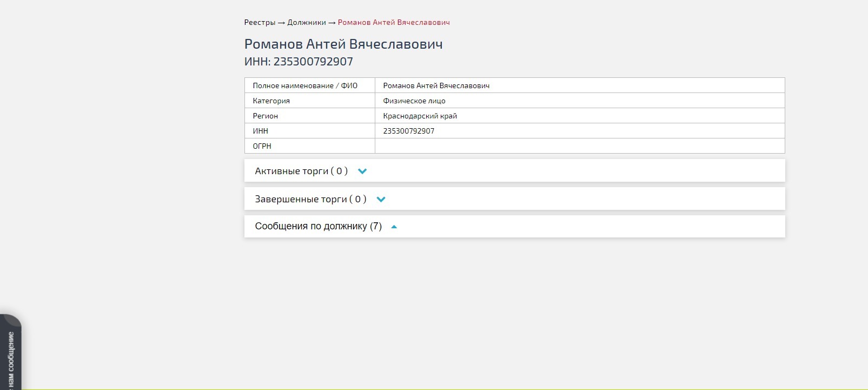The height and width of the screenshot is (390, 868).
Task: Expand the Активные торги chevron arrow
Action: (362, 171)
